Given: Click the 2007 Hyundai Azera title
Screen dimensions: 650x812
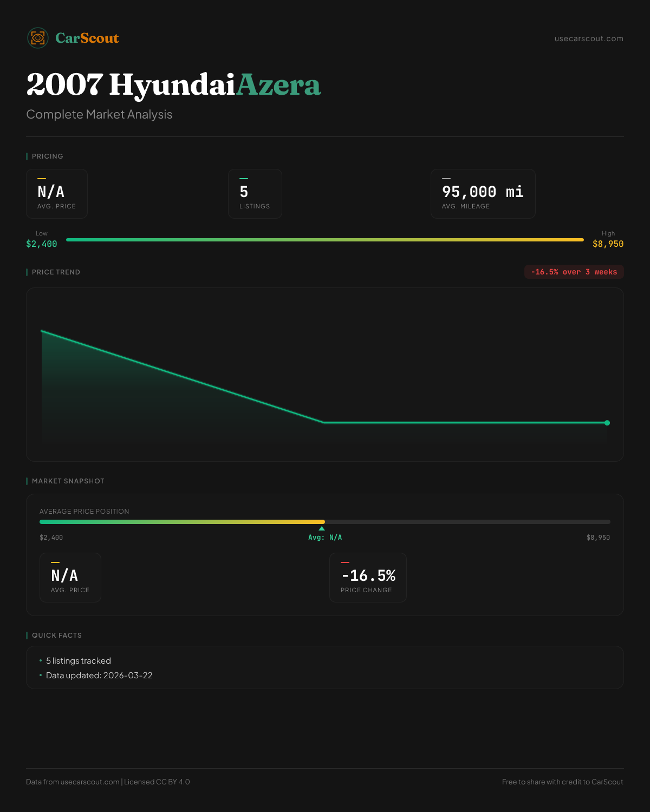Looking at the screenshot, I should tap(173, 85).
